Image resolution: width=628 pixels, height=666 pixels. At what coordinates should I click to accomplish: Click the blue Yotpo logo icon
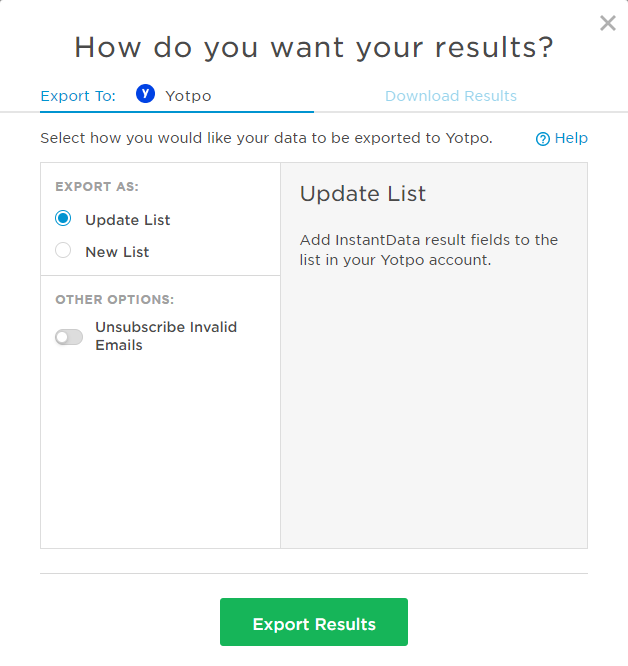[146, 95]
